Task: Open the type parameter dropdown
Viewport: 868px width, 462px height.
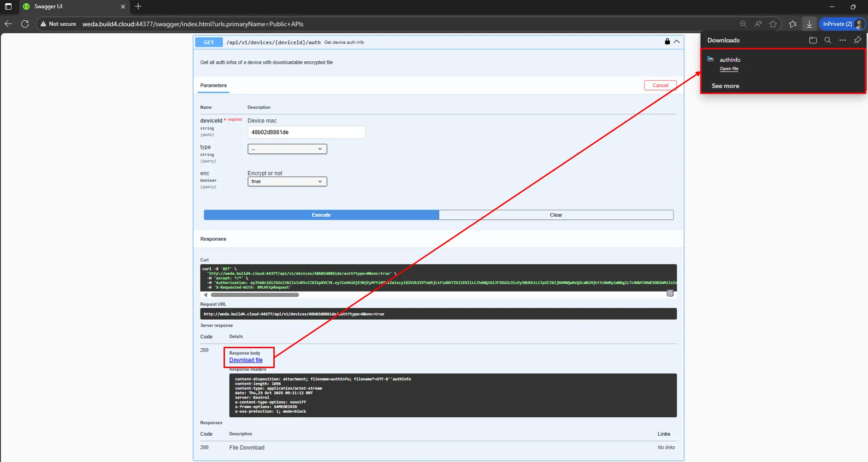Action: coord(287,149)
